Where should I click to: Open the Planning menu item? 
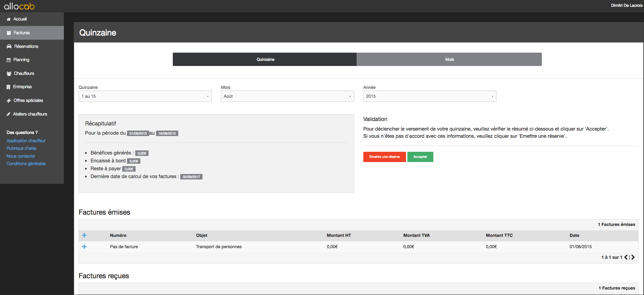tap(32, 60)
